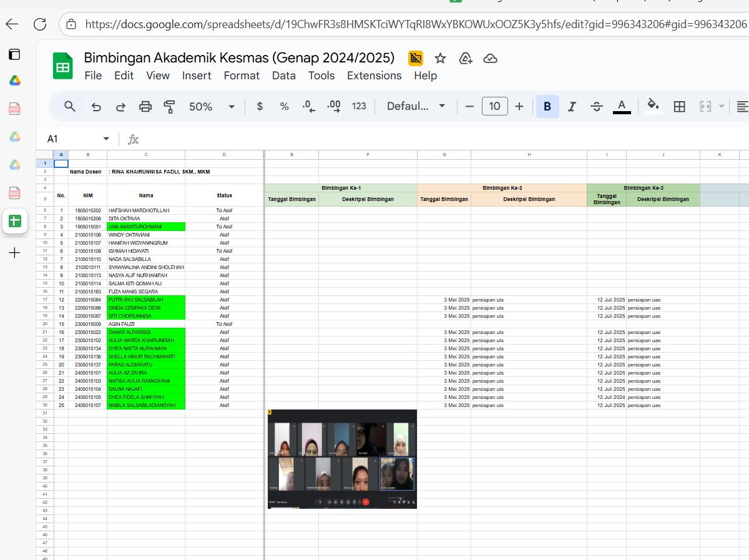The width and height of the screenshot is (749, 560).
Task: Click the browser reload icon
Action: click(x=40, y=24)
